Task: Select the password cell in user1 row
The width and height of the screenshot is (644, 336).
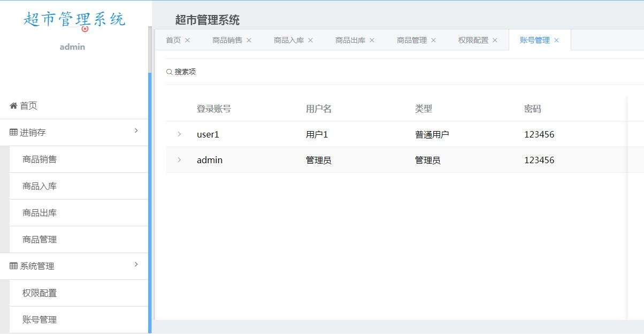Action: 539,134
